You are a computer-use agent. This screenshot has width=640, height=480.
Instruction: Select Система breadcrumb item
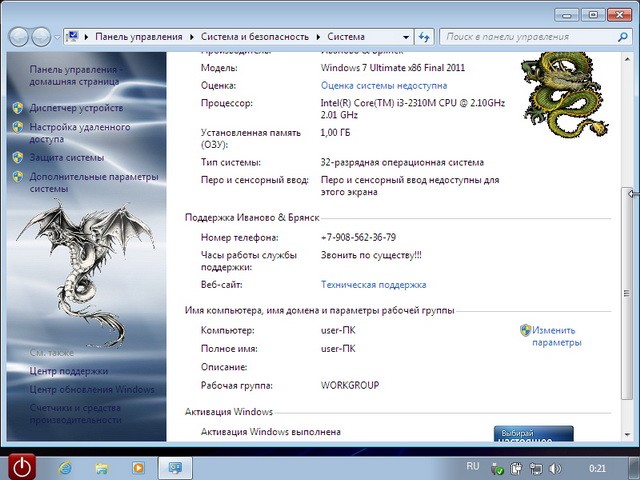point(346,37)
